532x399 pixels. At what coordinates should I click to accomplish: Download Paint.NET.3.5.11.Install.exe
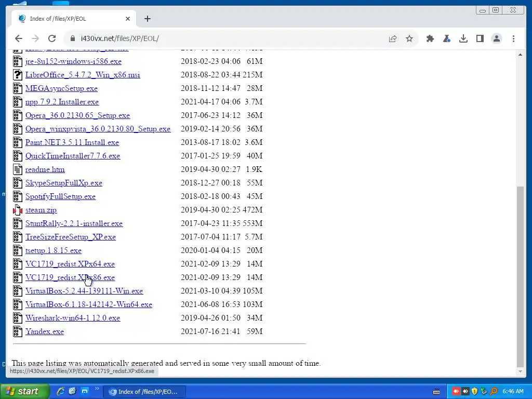tap(72, 142)
